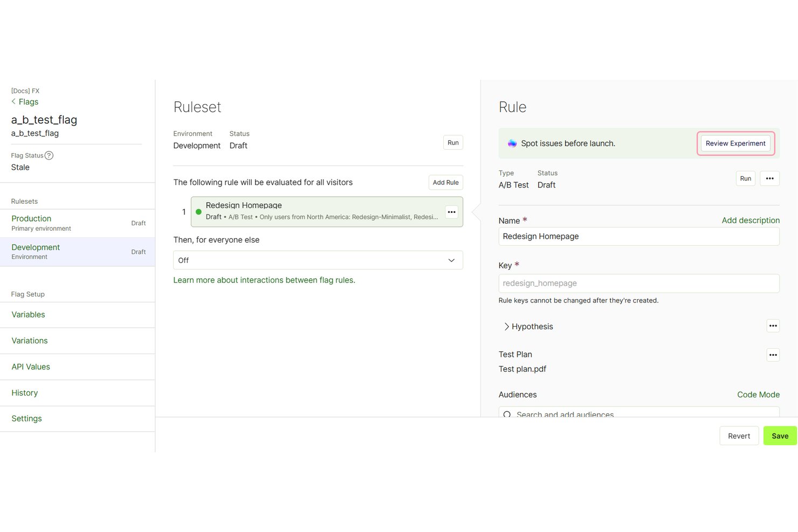This screenshot has height=532, width=798.
Task: Open the Flag Status help icon
Action: (49, 156)
